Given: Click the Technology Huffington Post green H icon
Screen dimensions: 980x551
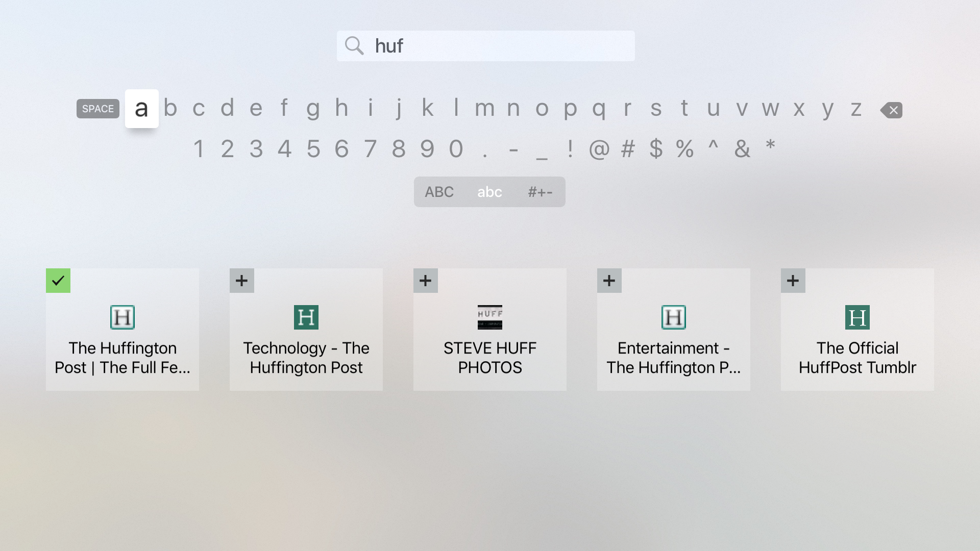Looking at the screenshot, I should point(306,317).
